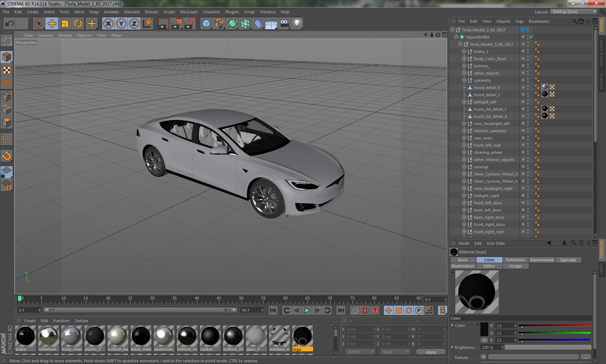This screenshot has width=606, height=364.
Task: Switch to Texture mode checkerboard icon
Action: click(x=6, y=70)
